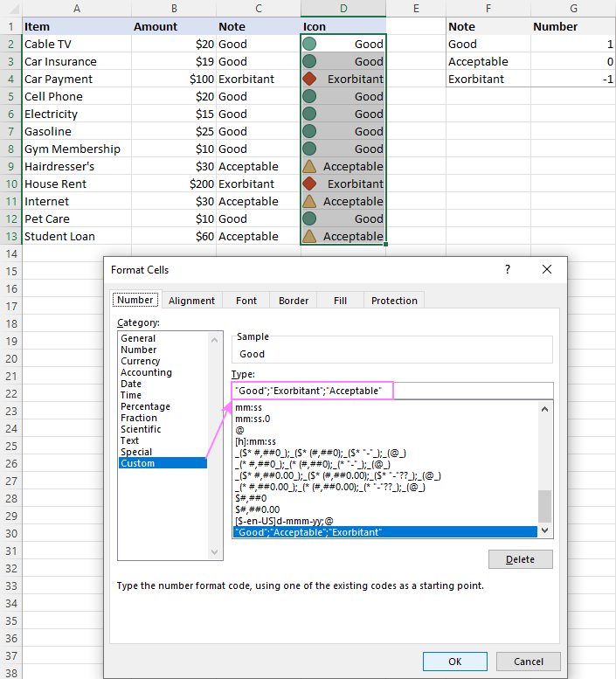
Task: Click down arrow of the Category list scrollbar
Action: point(214,551)
